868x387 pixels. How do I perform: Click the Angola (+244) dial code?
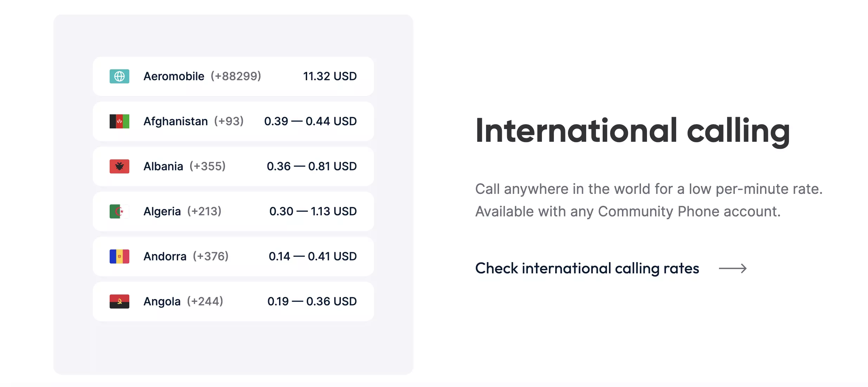[x=205, y=302]
